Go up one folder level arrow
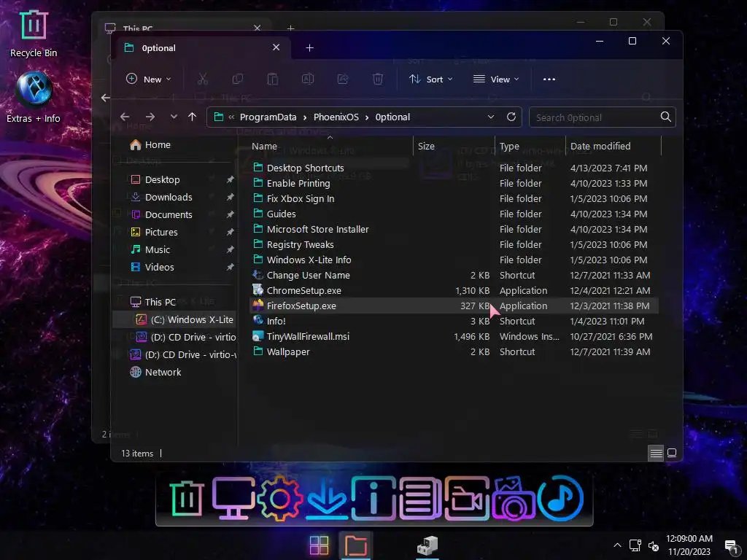 (192, 117)
